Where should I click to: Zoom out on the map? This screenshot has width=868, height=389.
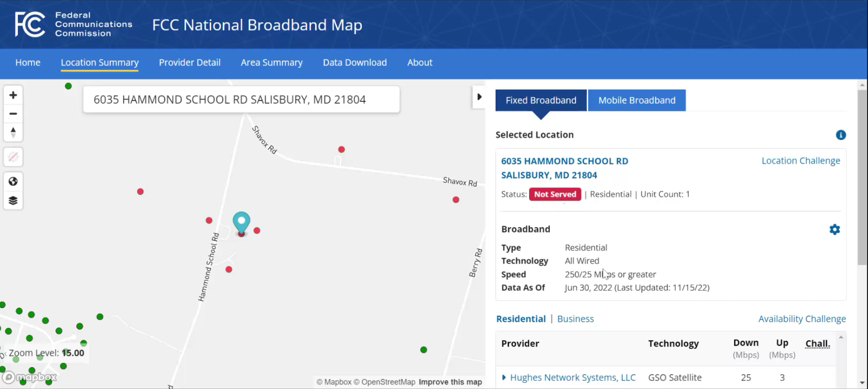tap(13, 114)
